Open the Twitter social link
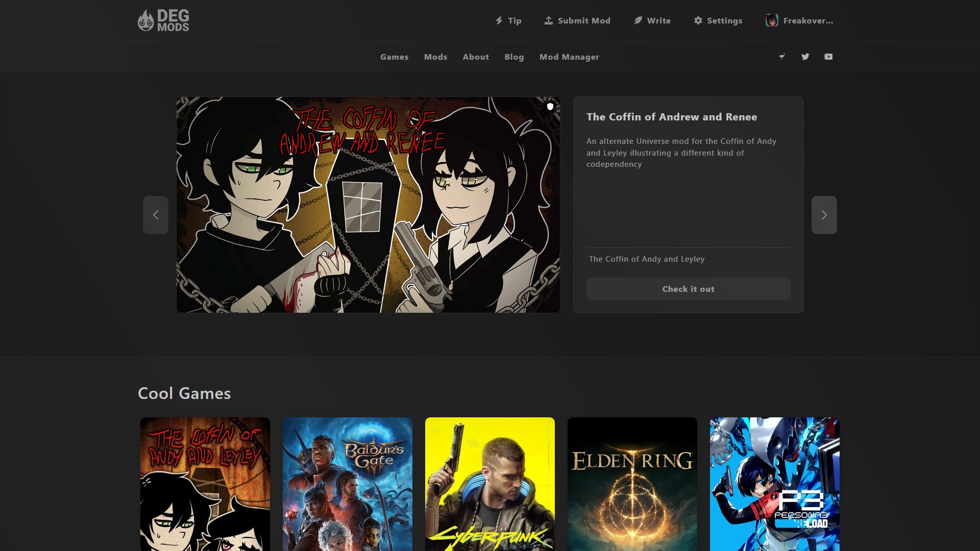Image resolution: width=980 pixels, height=551 pixels. [x=805, y=57]
